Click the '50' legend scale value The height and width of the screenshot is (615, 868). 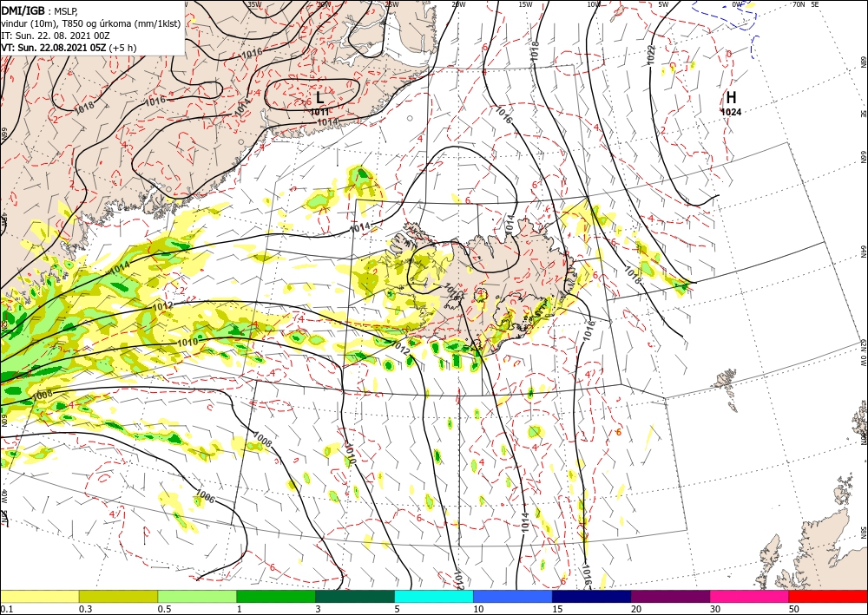[x=794, y=609]
